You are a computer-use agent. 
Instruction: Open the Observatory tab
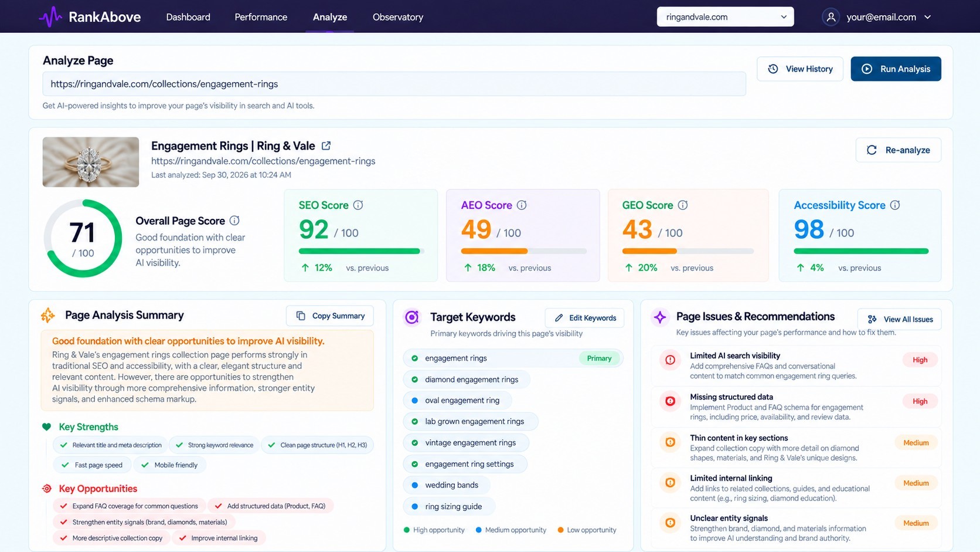(x=398, y=17)
